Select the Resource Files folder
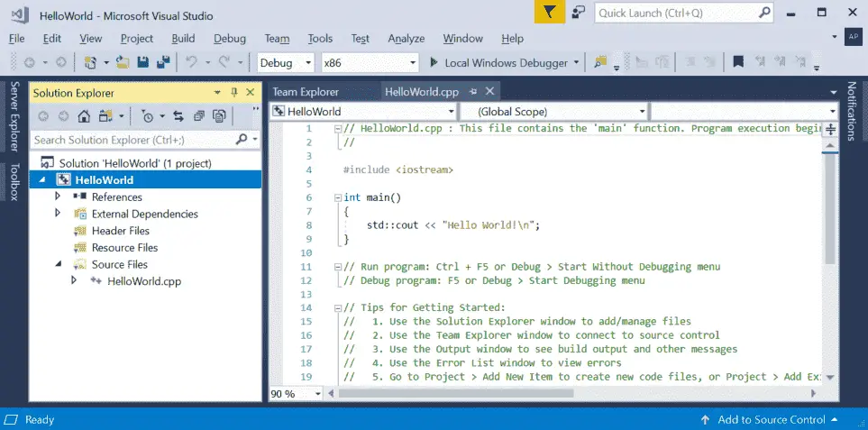Image resolution: width=868 pixels, height=430 pixels. [x=124, y=247]
